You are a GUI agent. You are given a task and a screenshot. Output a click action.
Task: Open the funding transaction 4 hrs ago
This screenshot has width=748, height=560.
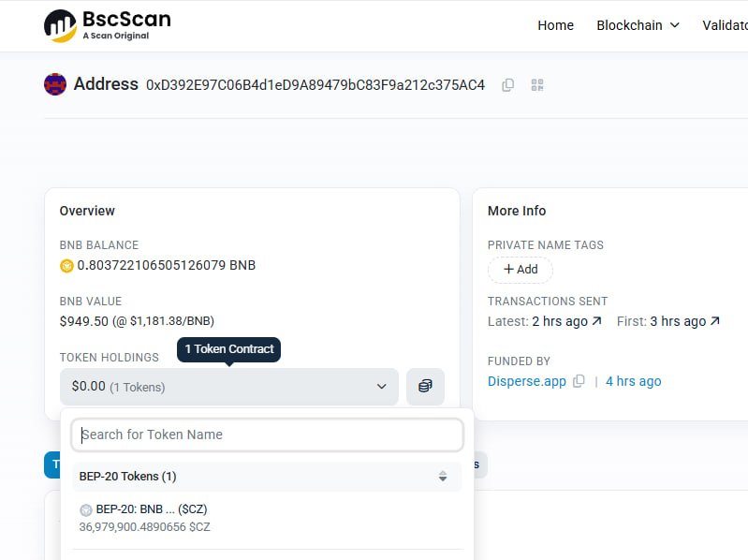pos(633,381)
